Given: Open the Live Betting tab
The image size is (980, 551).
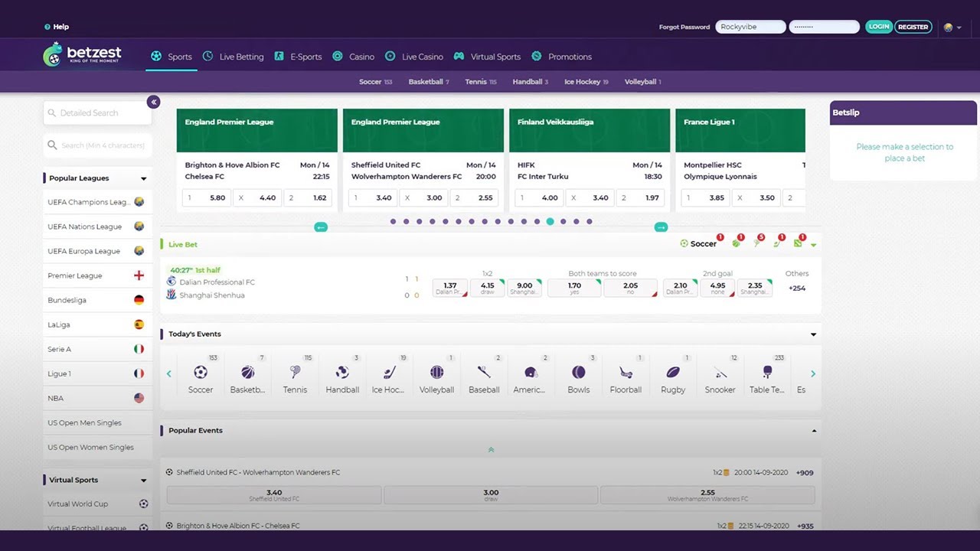Looking at the screenshot, I should [234, 57].
